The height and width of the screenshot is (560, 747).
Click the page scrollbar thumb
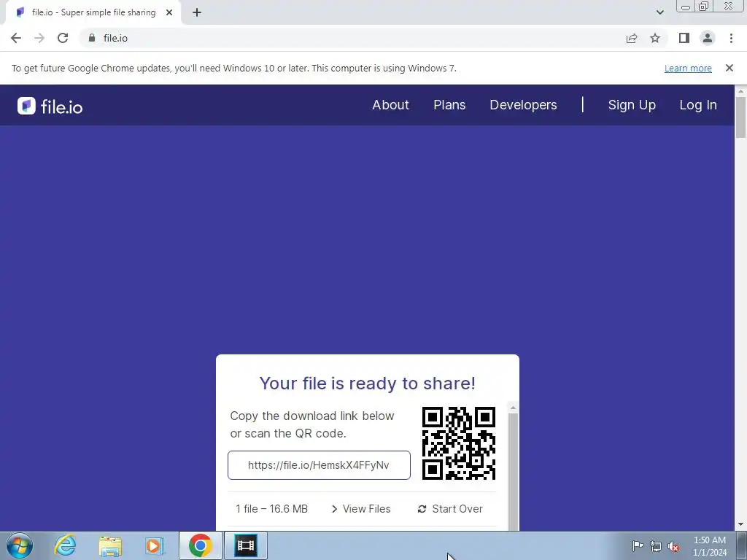coord(740,117)
